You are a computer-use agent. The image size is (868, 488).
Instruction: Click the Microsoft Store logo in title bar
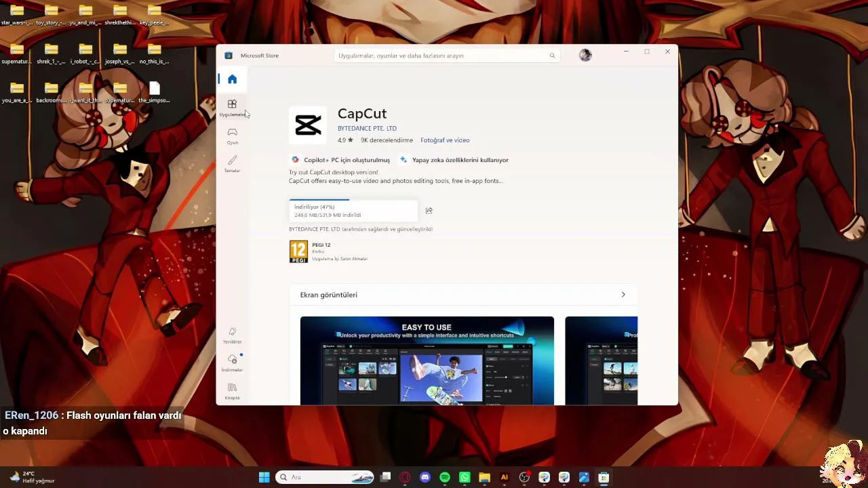click(229, 56)
